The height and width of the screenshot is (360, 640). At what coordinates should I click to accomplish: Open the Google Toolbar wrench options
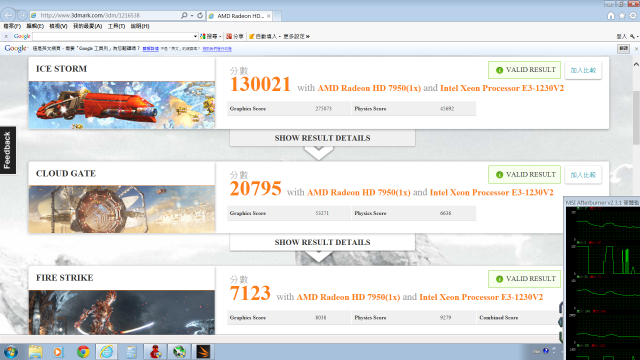(633, 36)
